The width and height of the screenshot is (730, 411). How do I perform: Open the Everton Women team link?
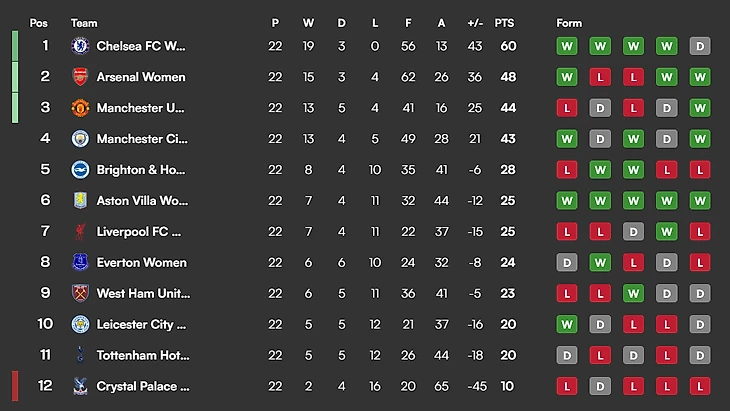click(142, 263)
